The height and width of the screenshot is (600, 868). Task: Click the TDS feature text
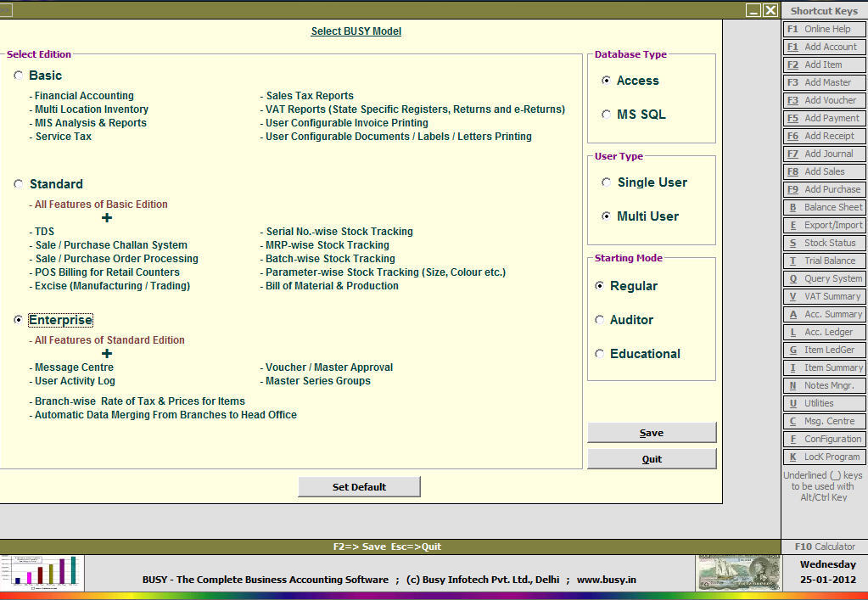pyautogui.click(x=44, y=232)
